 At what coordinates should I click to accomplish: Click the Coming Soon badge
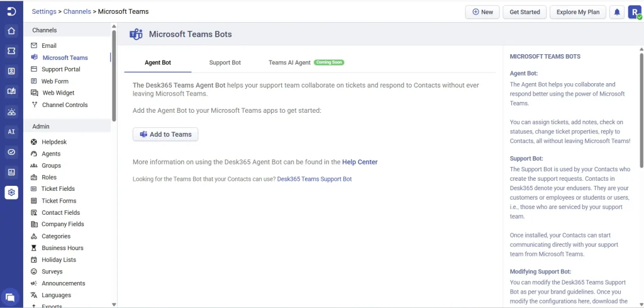coord(329,62)
